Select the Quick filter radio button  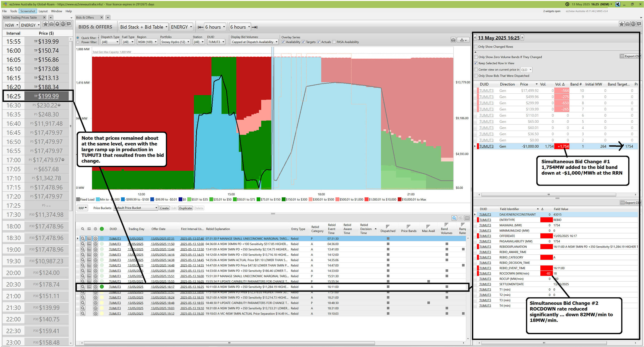78,38
